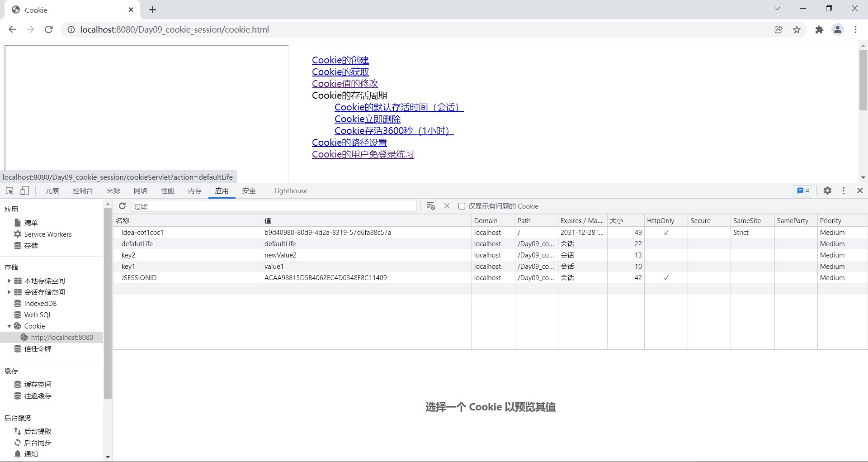The image size is (868, 462).
Task: Open 缓存空间 cache storage item
Action: 38,384
